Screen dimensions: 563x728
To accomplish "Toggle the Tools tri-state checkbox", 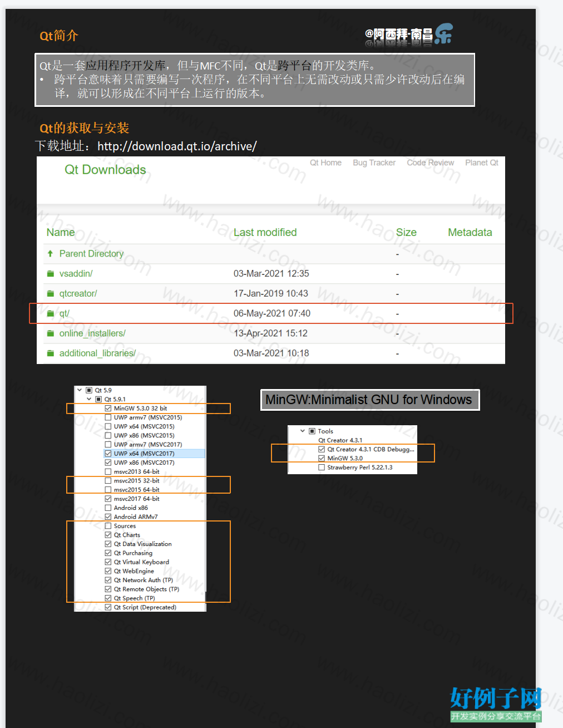I will click(x=312, y=431).
